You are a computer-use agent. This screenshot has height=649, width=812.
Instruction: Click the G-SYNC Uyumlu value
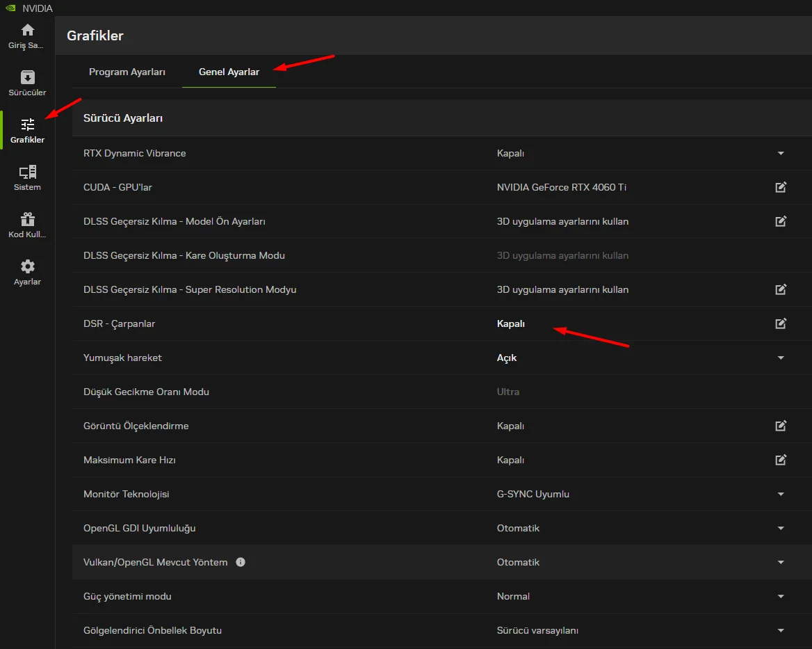click(533, 494)
